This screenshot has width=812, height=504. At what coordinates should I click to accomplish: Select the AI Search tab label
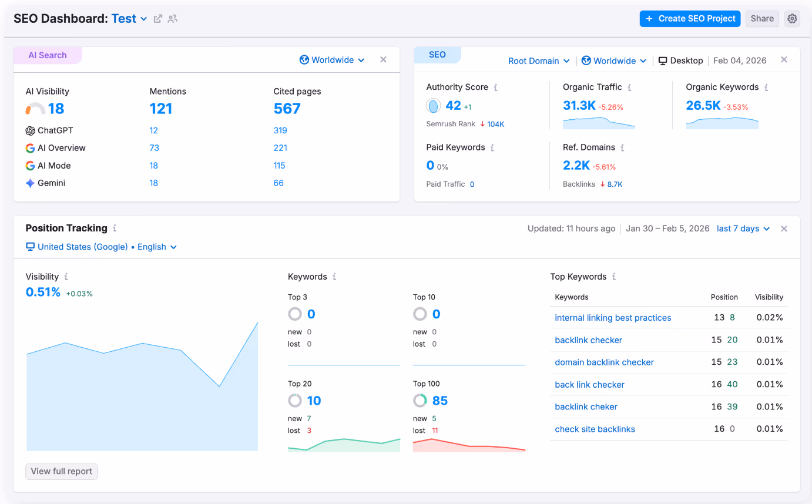point(48,55)
